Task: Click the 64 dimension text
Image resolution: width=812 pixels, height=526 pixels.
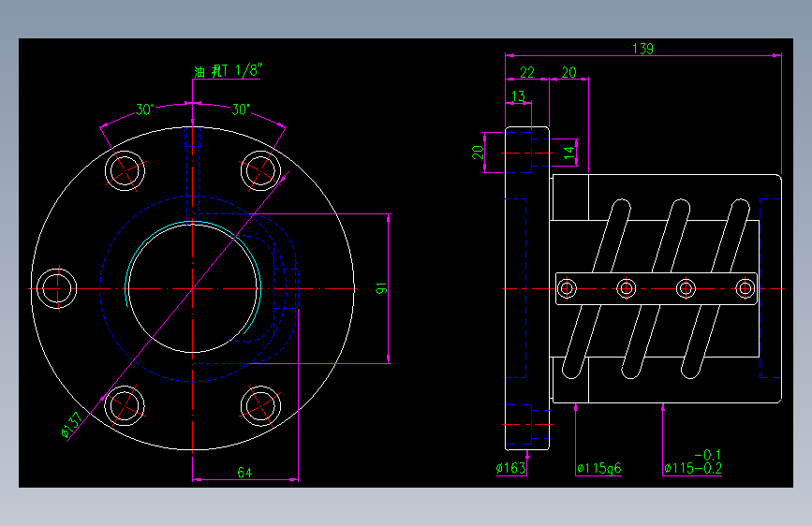Action: [x=245, y=473]
